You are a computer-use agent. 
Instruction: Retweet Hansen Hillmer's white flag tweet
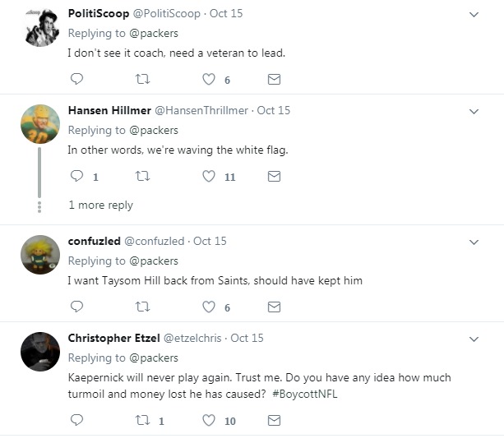point(142,176)
